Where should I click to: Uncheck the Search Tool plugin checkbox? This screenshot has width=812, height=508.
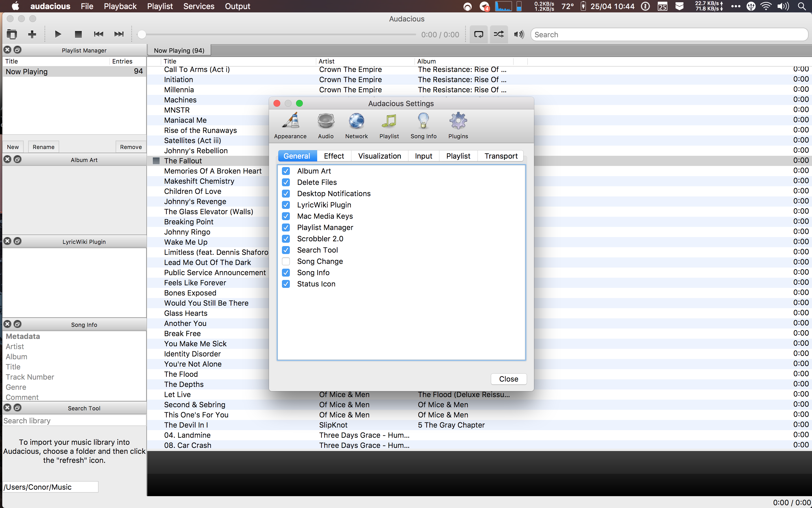286,250
